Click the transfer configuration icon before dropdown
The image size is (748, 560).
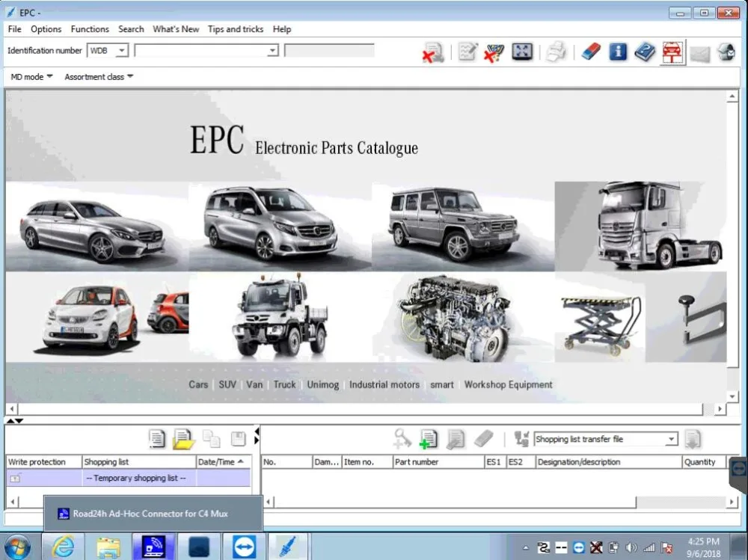[x=521, y=439]
